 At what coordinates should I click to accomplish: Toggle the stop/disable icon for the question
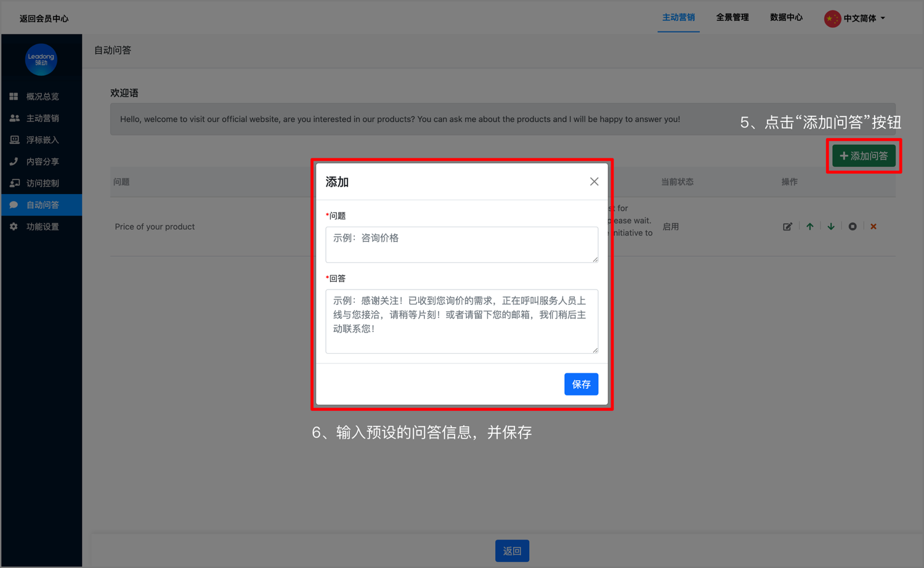(852, 226)
